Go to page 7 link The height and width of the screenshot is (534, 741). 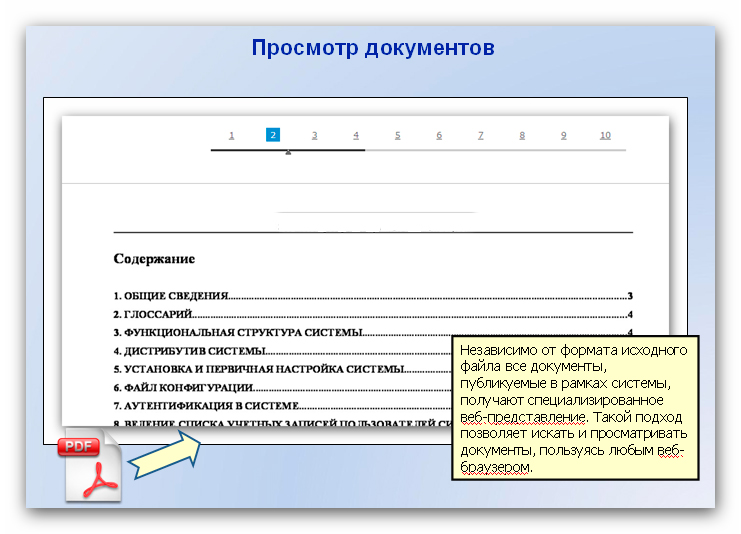coord(481,136)
